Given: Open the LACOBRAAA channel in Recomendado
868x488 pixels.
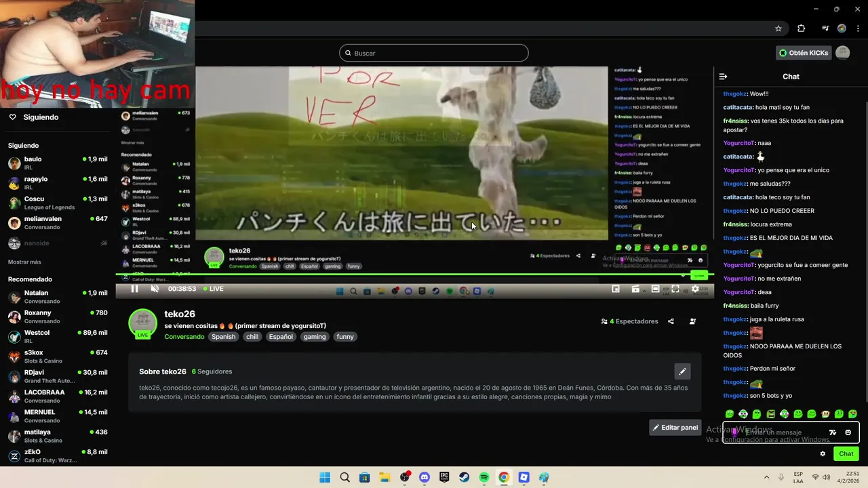Looking at the screenshot, I should [x=58, y=396].
